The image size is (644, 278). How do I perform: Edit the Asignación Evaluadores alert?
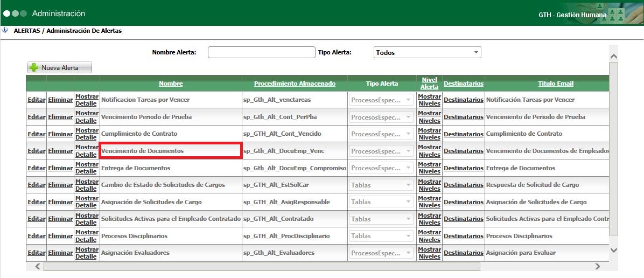36,253
